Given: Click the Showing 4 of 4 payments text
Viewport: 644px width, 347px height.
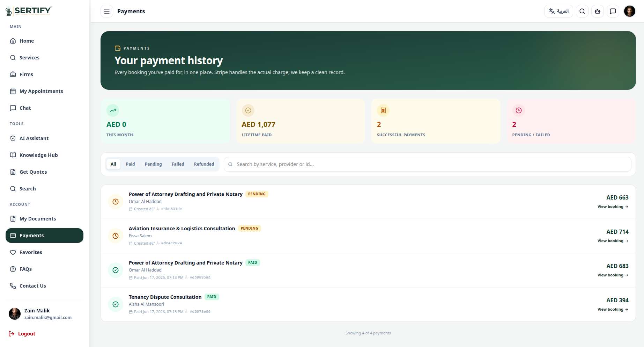Looking at the screenshot, I should (x=368, y=333).
